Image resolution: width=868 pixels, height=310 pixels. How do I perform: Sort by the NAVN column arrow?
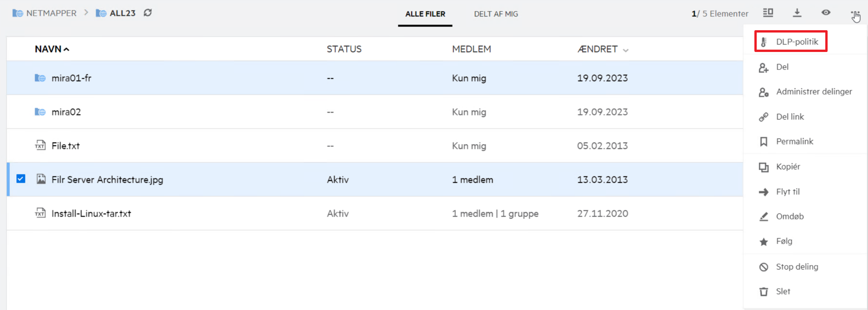point(66,49)
